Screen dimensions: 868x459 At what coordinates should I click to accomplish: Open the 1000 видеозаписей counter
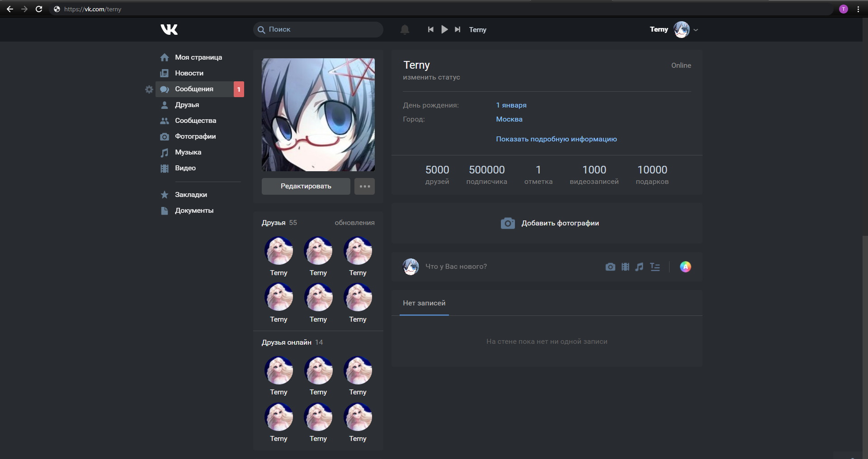[x=594, y=175]
